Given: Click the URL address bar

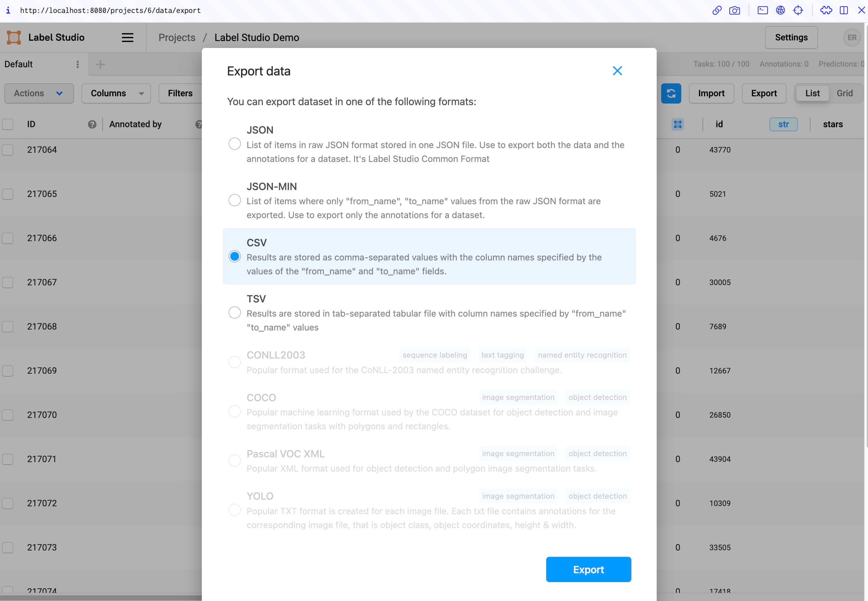Looking at the screenshot, I should coord(110,10).
